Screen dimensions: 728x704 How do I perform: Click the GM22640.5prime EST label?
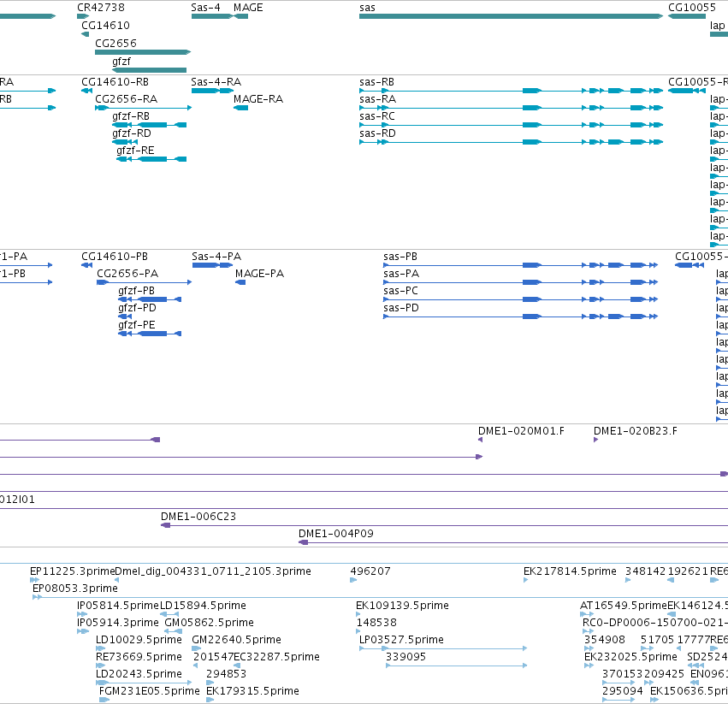[x=236, y=640]
